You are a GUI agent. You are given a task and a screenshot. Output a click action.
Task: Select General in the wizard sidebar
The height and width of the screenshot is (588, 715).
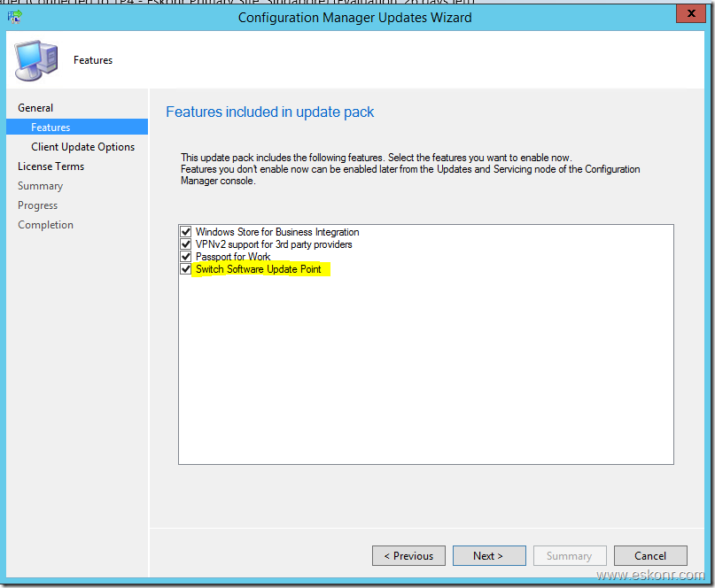(x=35, y=108)
